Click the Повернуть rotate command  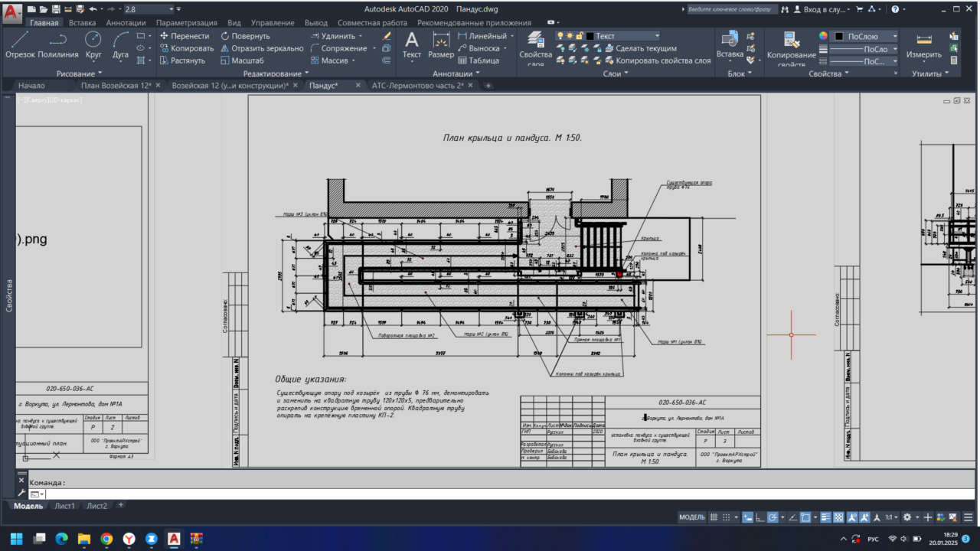(x=245, y=36)
